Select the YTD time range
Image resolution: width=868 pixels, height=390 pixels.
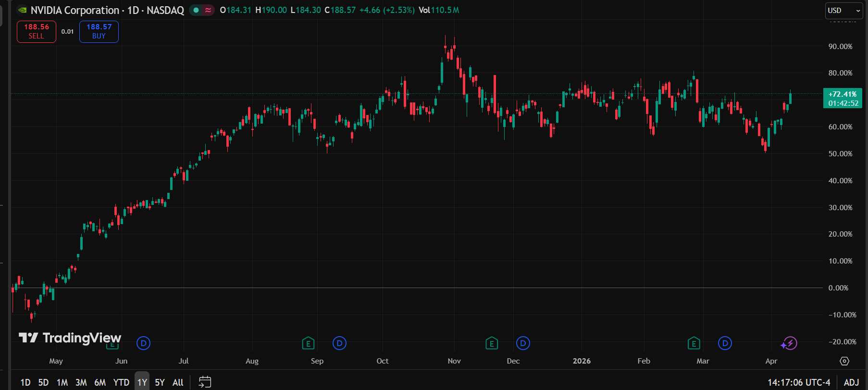click(121, 382)
